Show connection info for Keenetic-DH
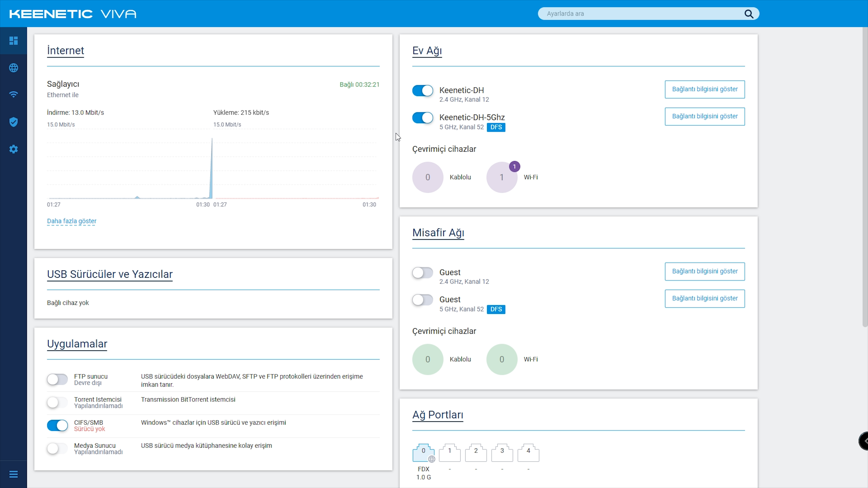The width and height of the screenshot is (868, 488). tap(705, 89)
